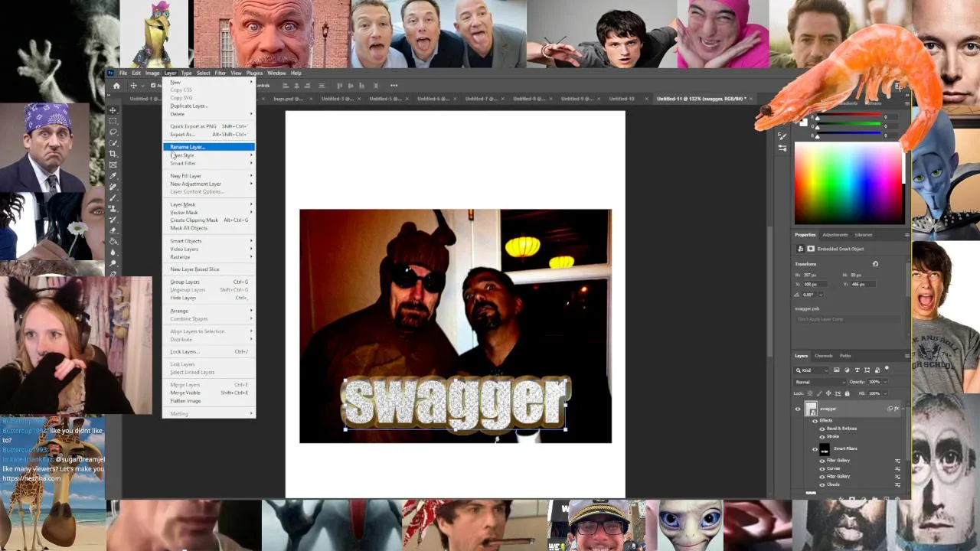Image resolution: width=980 pixels, height=551 pixels.
Task: Toggle layer filtering on/off switch
Action: click(888, 370)
